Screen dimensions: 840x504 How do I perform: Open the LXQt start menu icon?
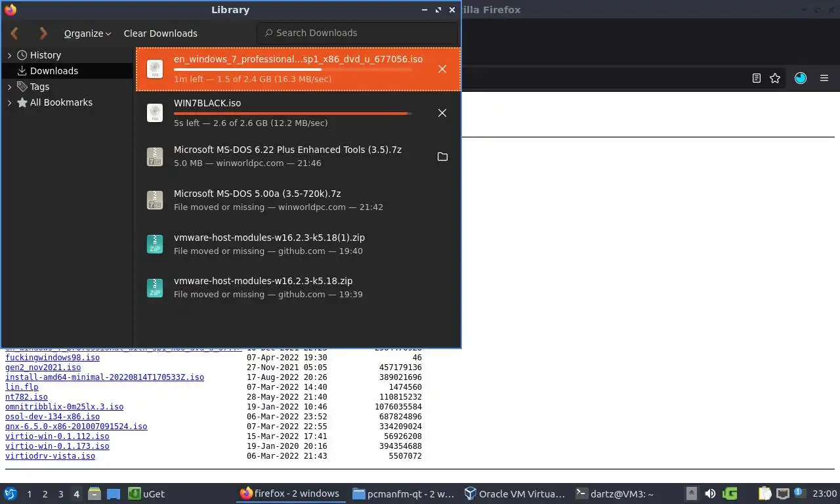click(10, 493)
